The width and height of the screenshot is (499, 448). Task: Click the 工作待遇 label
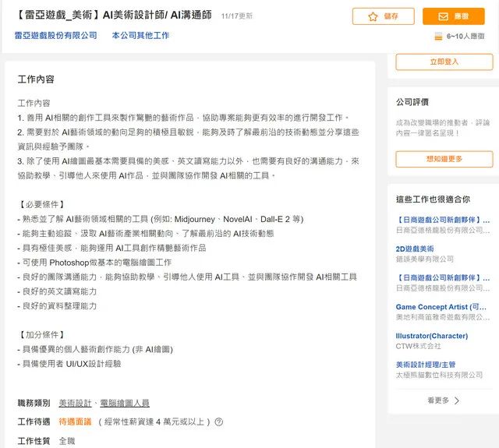pos(34,422)
